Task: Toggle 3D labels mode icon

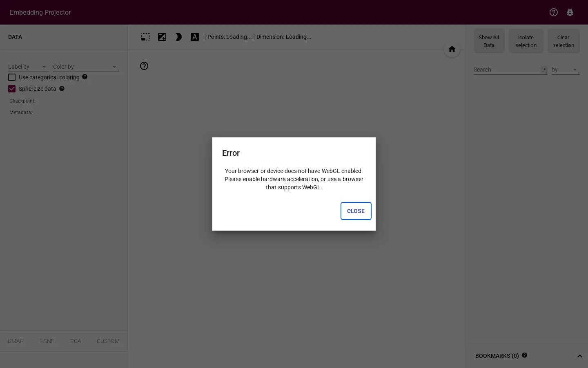Action: [195, 37]
